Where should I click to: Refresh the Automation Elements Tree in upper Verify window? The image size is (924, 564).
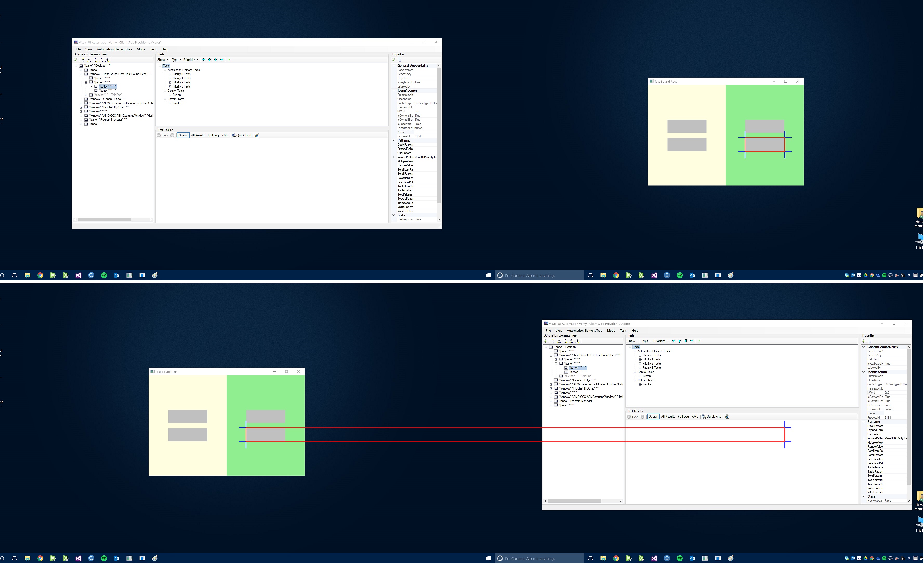tap(76, 60)
